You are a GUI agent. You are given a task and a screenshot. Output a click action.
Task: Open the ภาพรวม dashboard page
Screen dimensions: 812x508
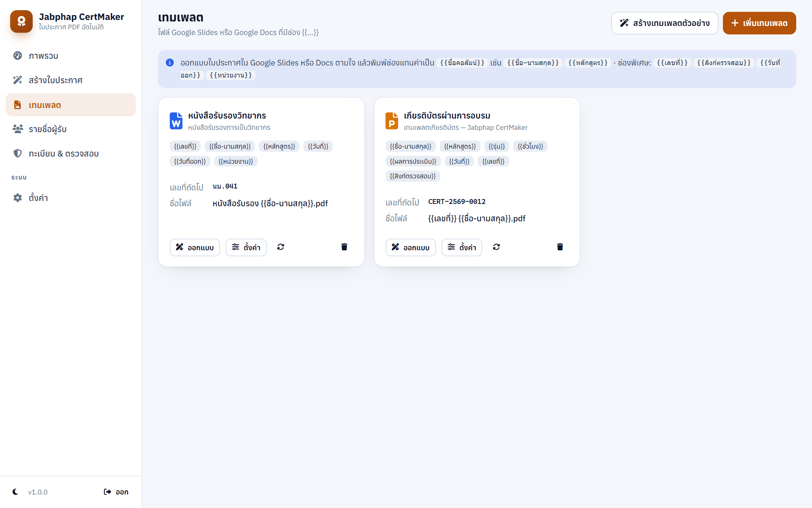pyautogui.click(x=71, y=56)
